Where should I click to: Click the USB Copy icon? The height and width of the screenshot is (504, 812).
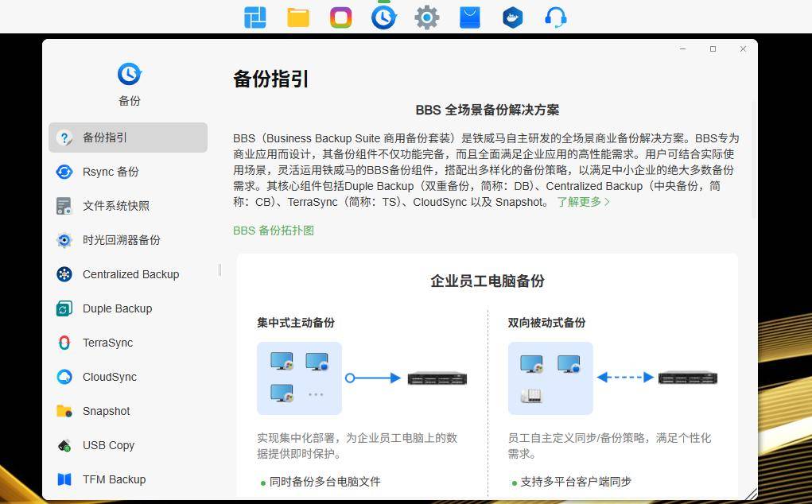coord(64,445)
